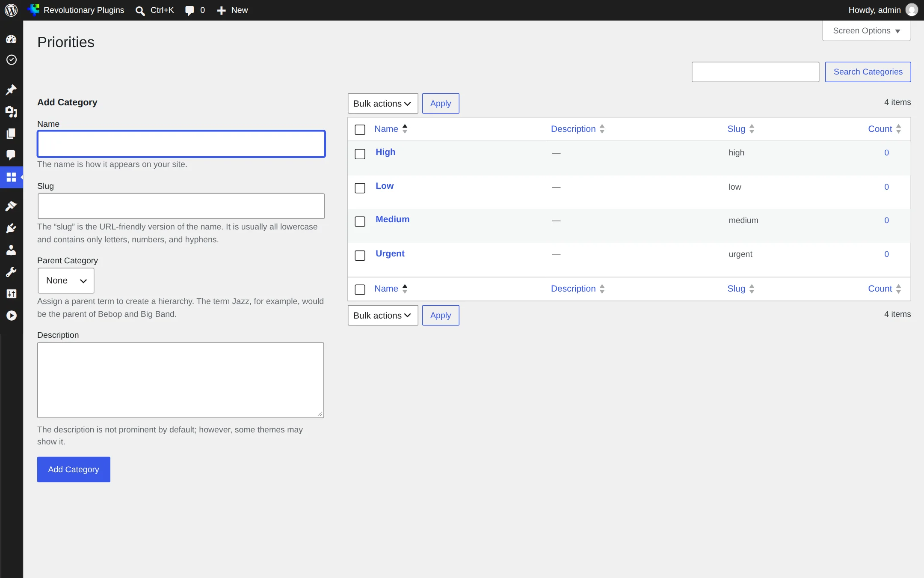Open the Dashboard sidebar icon
This screenshot has width=924, height=578.
[x=11, y=39]
